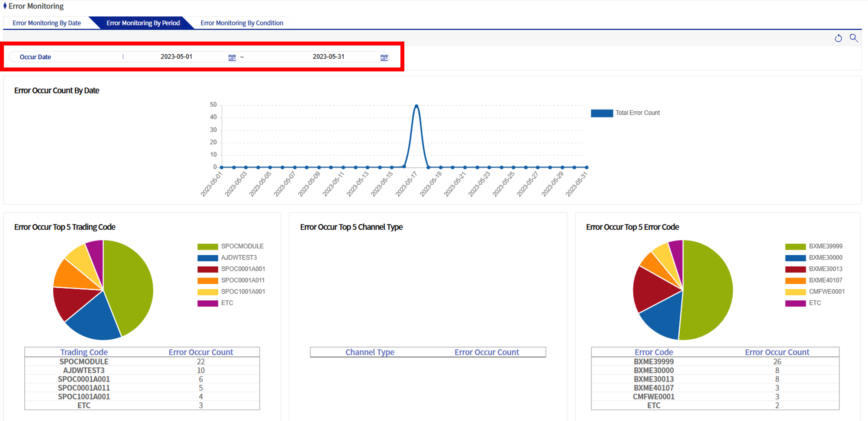868x421 pixels.
Task: Click SPOCMODULE green legend swatch
Action: point(207,247)
